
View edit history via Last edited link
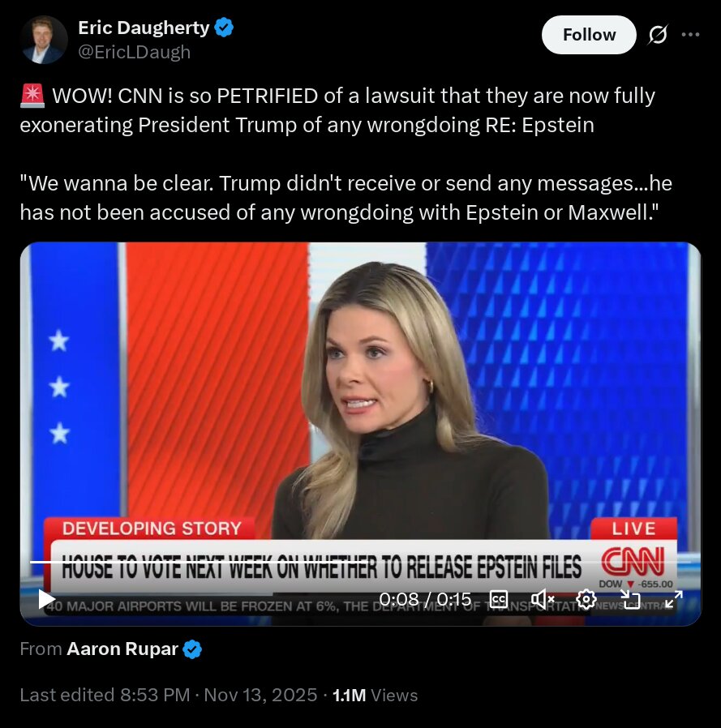pos(105,695)
